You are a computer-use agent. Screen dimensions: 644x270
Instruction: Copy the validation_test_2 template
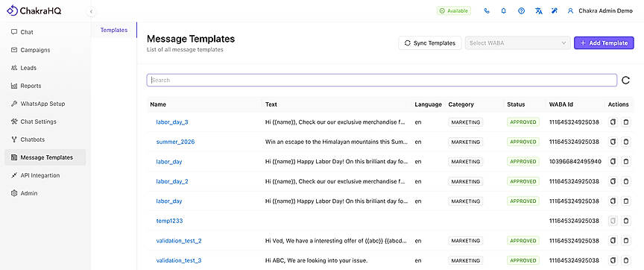(613, 240)
